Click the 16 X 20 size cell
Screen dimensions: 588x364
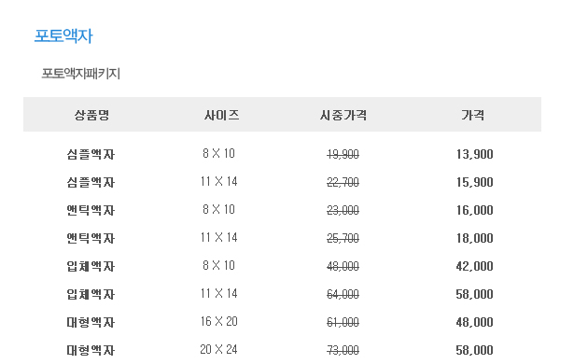[x=219, y=321]
